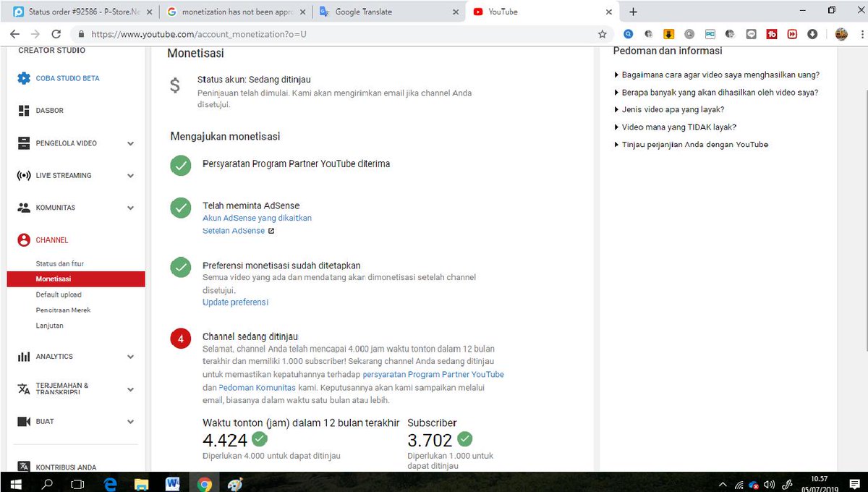Click the Creator Studio heading
The height and width of the screenshot is (492, 868).
51,51
